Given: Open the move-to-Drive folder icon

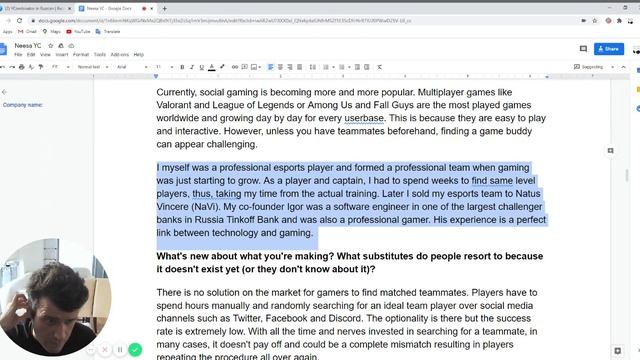Looking at the screenshot, I should pos(61,46).
